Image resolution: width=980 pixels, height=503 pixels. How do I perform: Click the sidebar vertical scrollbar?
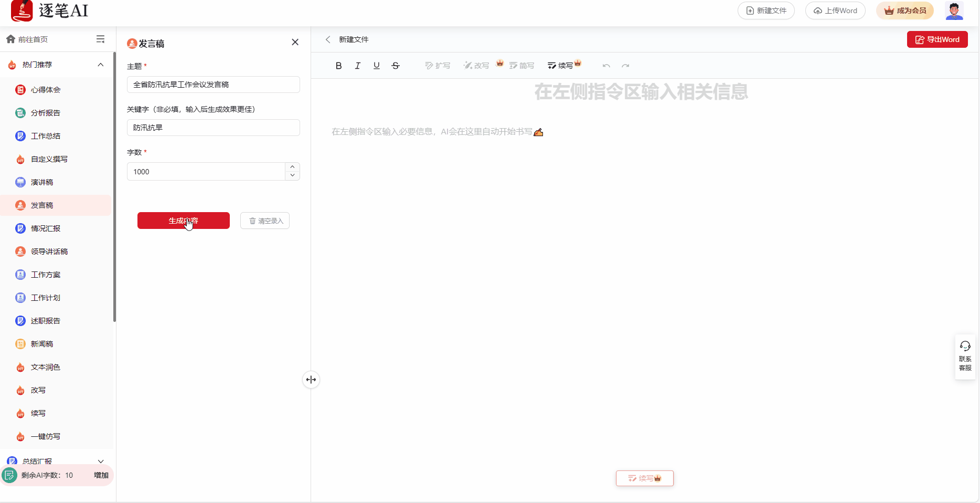pyautogui.click(x=114, y=187)
